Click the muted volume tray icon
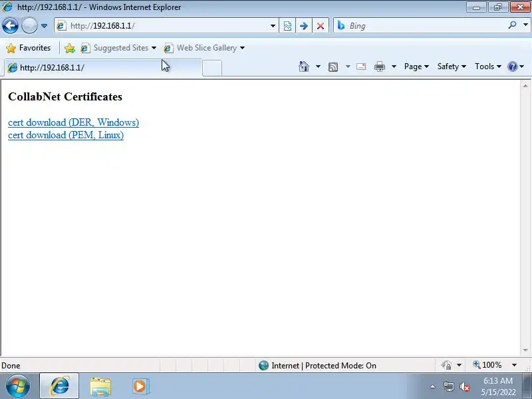The image size is (532, 399). tap(464, 386)
